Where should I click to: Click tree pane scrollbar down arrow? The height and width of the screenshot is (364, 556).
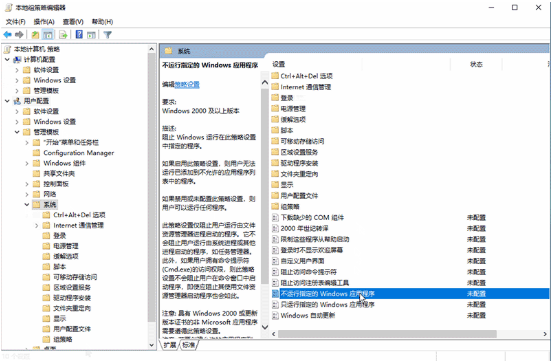click(151, 345)
